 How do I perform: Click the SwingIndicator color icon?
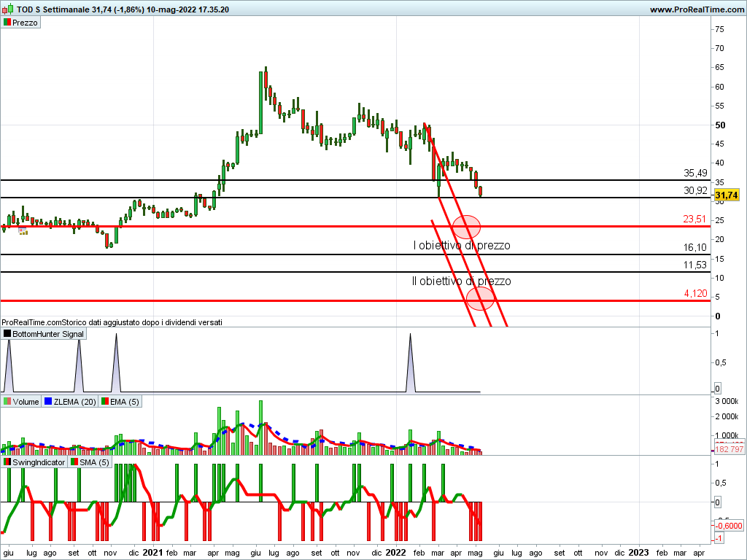pyautogui.click(x=7, y=462)
